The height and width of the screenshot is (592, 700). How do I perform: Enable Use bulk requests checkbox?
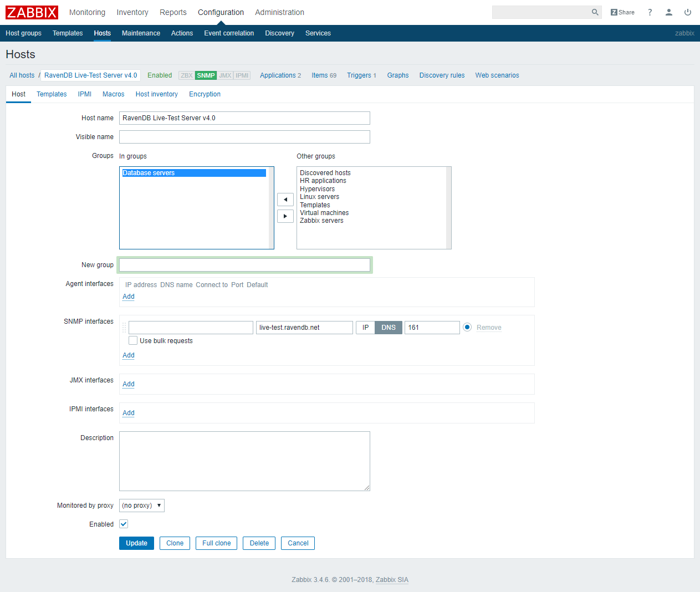[133, 341]
